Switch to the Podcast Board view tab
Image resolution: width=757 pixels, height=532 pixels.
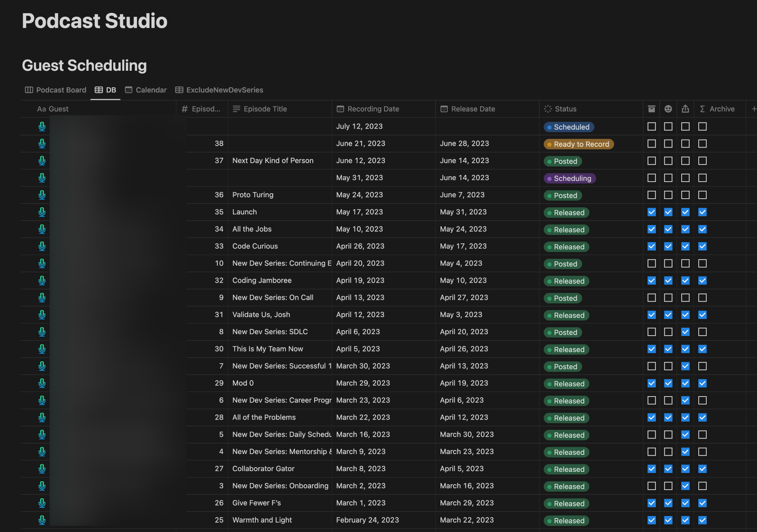point(56,90)
